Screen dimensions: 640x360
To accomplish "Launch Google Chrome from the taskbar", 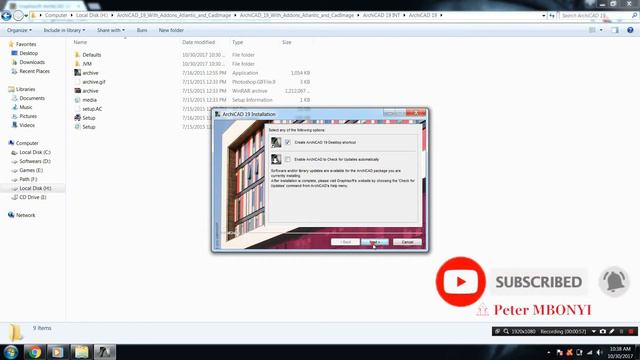I will click(x=35, y=352).
